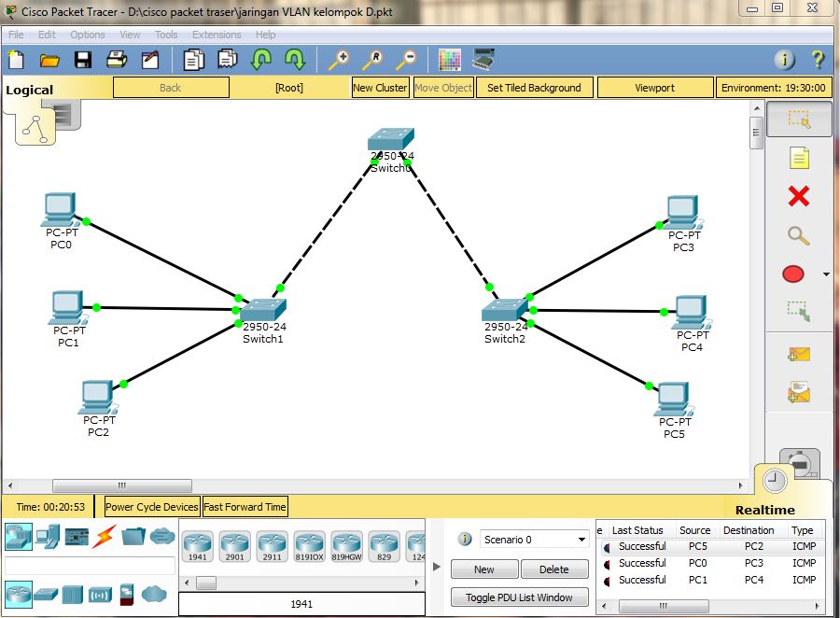Open the Options menu
The image size is (840, 618).
click(88, 35)
